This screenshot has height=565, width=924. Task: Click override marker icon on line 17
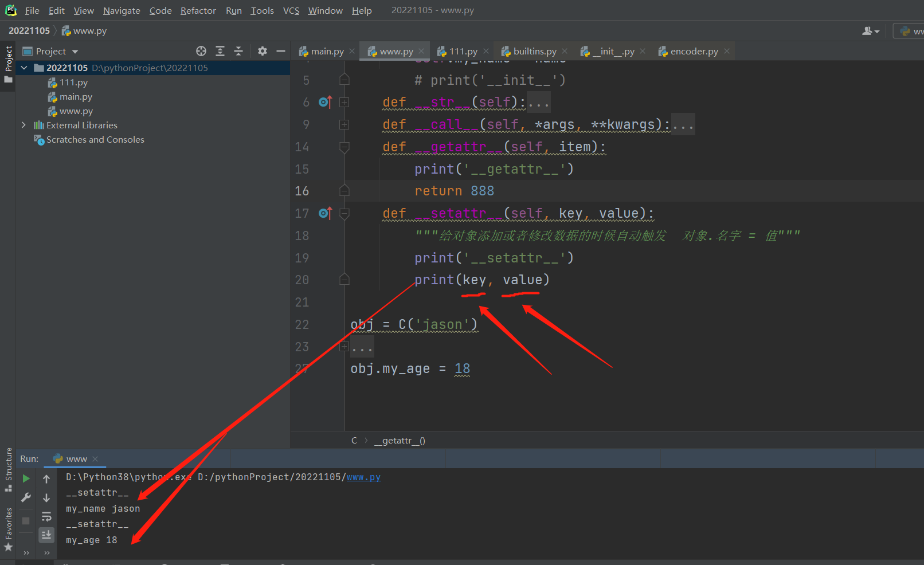pyautogui.click(x=325, y=213)
